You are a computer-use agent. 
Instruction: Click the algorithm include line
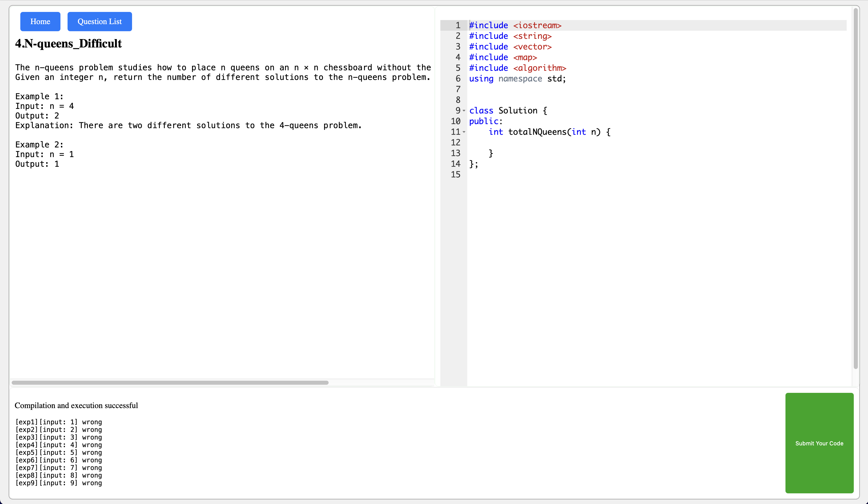pyautogui.click(x=517, y=68)
